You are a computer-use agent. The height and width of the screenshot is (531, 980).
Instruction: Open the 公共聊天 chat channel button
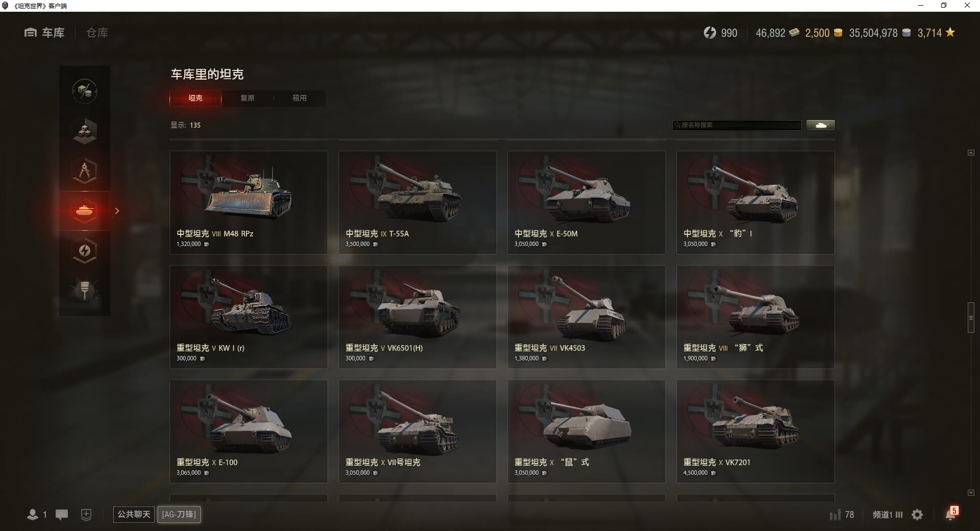134,514
